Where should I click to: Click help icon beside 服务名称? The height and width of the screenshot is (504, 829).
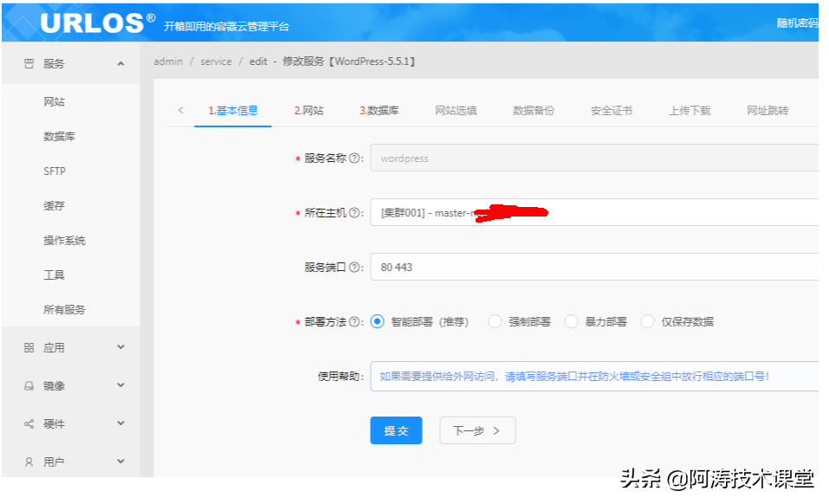click(x=355, y=158)
